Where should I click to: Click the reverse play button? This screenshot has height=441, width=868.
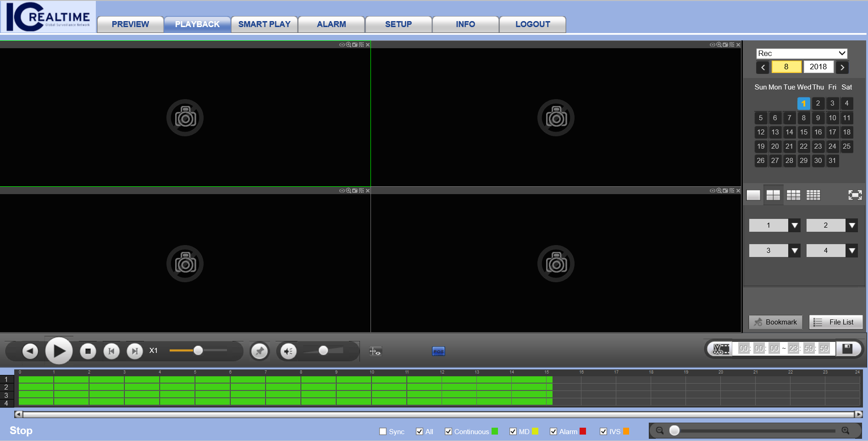point(30,352)
